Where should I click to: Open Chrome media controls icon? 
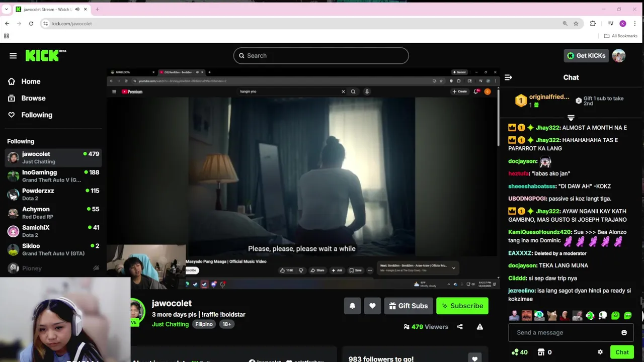610,24
